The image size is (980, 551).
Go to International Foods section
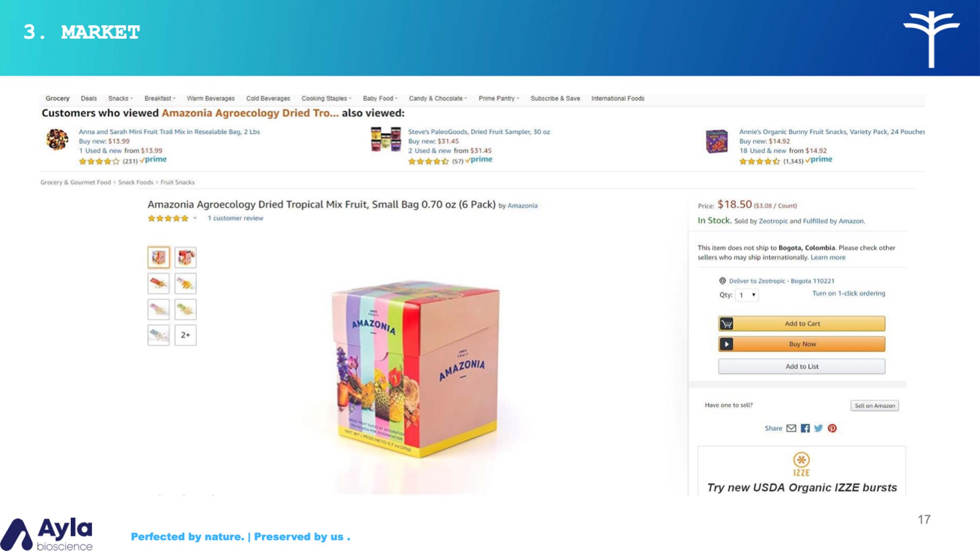point(618,98)
